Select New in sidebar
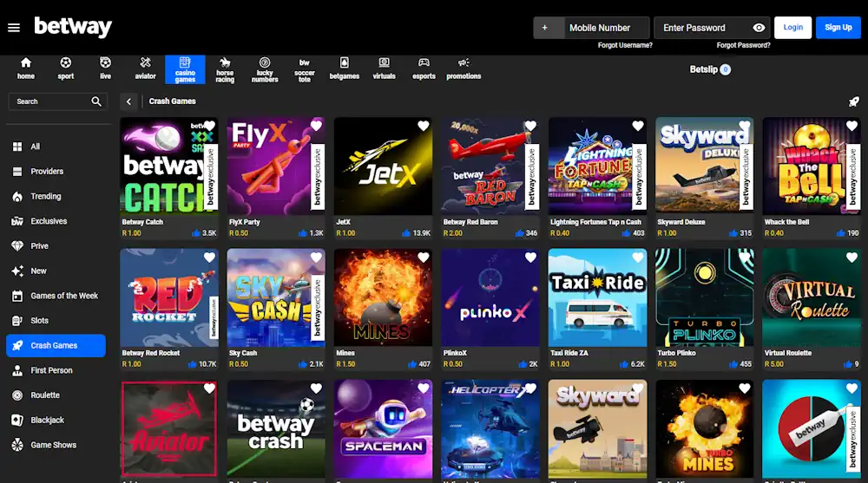Viewport: 868px width, 483px height. pos(56,271)
